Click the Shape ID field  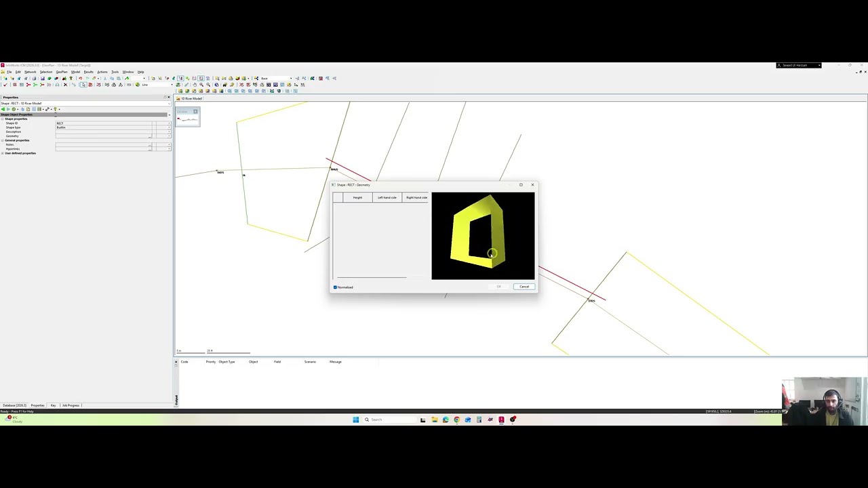[x=103, y=123]
